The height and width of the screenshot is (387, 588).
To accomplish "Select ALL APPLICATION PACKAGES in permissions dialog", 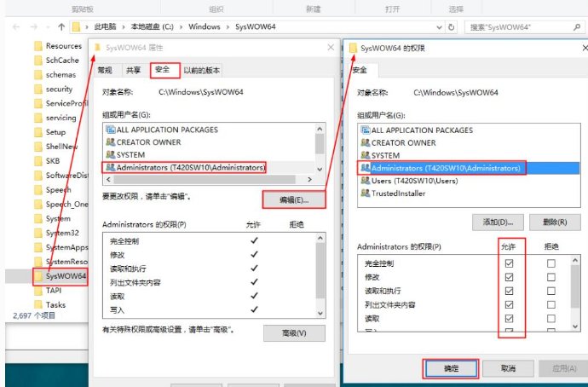I will click(x=417, y=130).
